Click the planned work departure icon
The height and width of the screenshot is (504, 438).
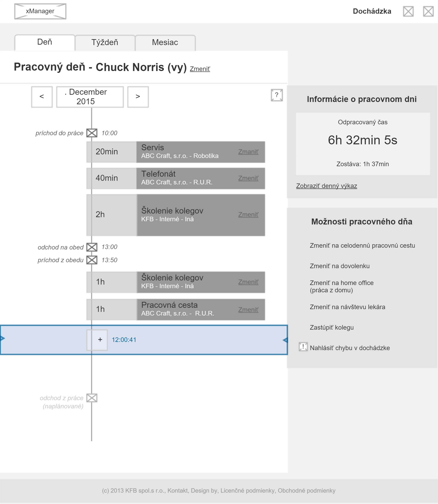(92, 398)
